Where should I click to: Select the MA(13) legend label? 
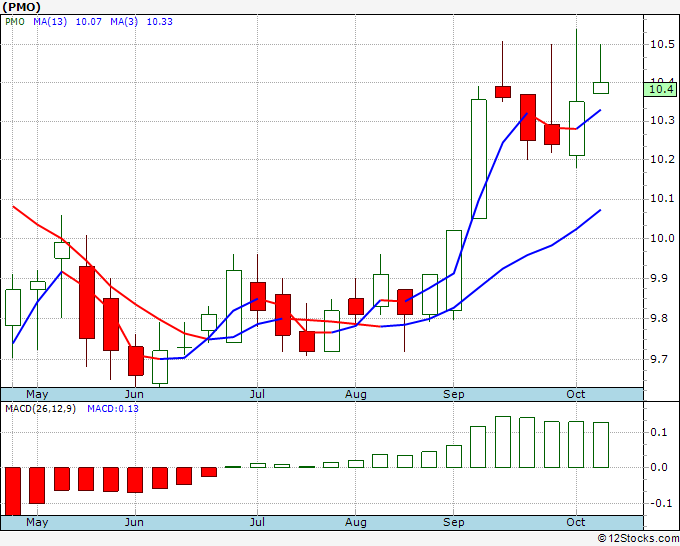coord(50,22)
